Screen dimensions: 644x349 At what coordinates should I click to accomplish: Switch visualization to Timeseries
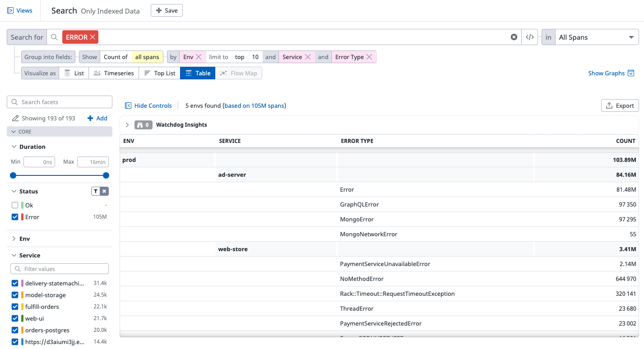tap(114, 73)
